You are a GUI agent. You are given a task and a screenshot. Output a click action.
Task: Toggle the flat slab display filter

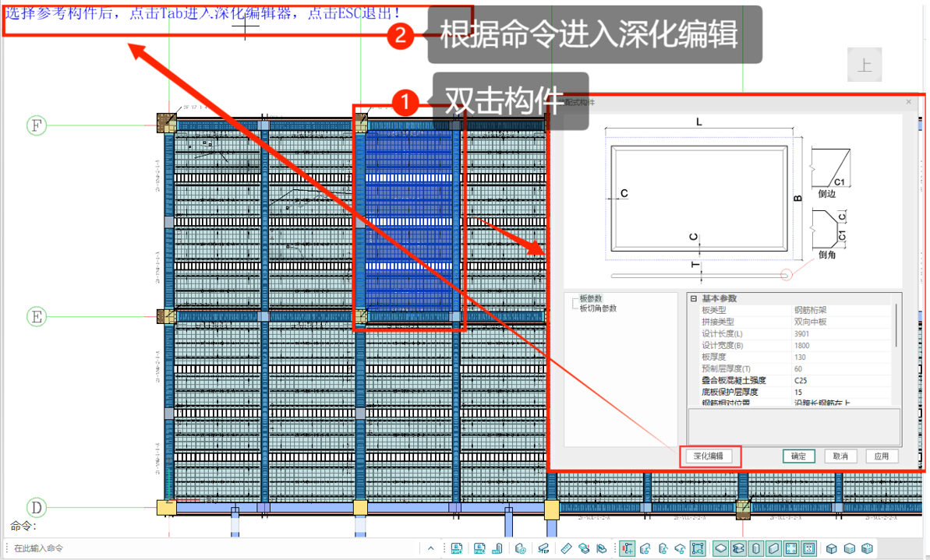(721, 549)
